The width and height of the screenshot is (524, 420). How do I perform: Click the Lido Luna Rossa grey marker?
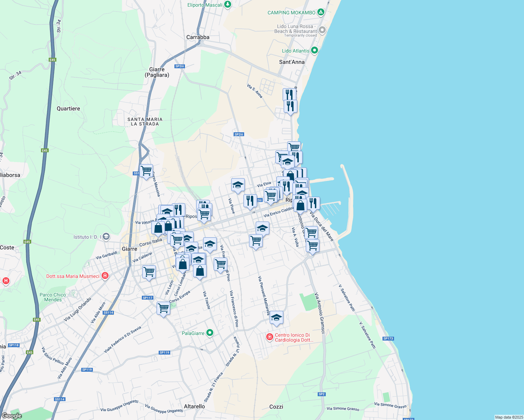[x=322, y=30]
